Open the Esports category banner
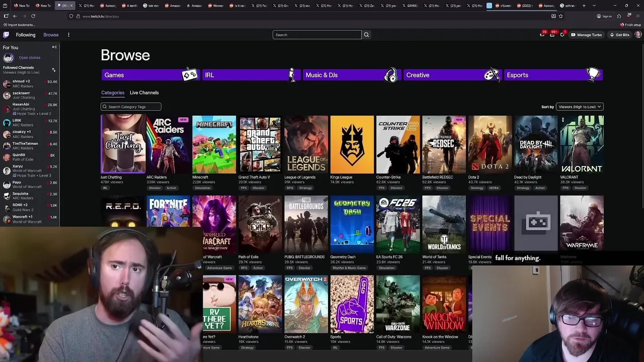The height and width of the screenshot is (362, 644). tap(552, 75)
